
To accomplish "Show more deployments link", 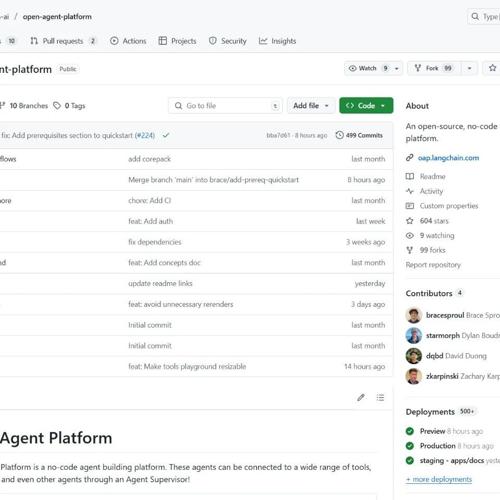I will click(439, 479).
